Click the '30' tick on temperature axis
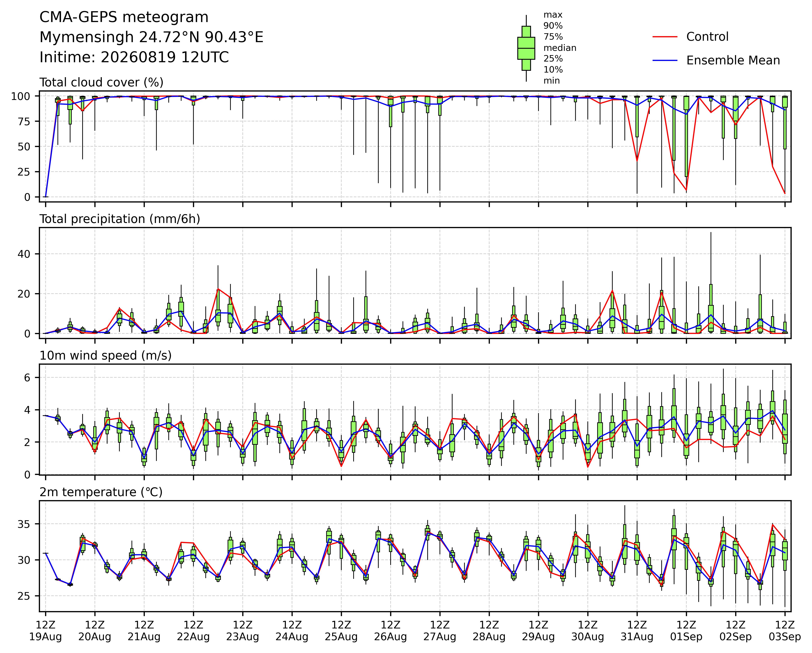The height and width of the screenshot is (653, 812). coord(24,560)
